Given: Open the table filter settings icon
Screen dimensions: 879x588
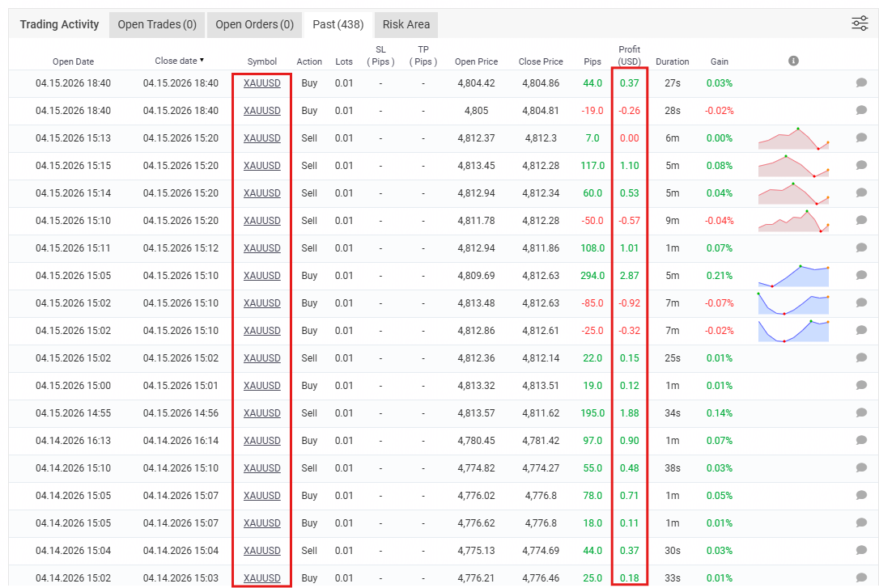Looking at the screenshot, I should 860,23.
